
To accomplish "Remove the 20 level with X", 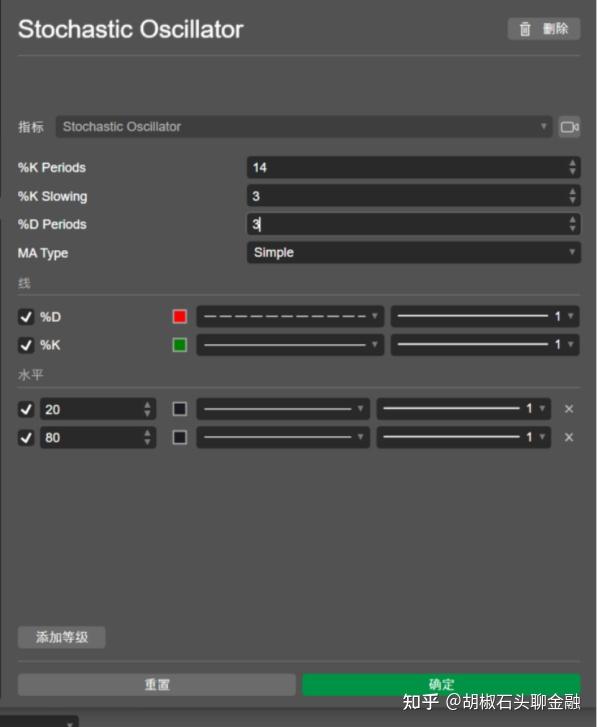I will click(x=569, y=409).
